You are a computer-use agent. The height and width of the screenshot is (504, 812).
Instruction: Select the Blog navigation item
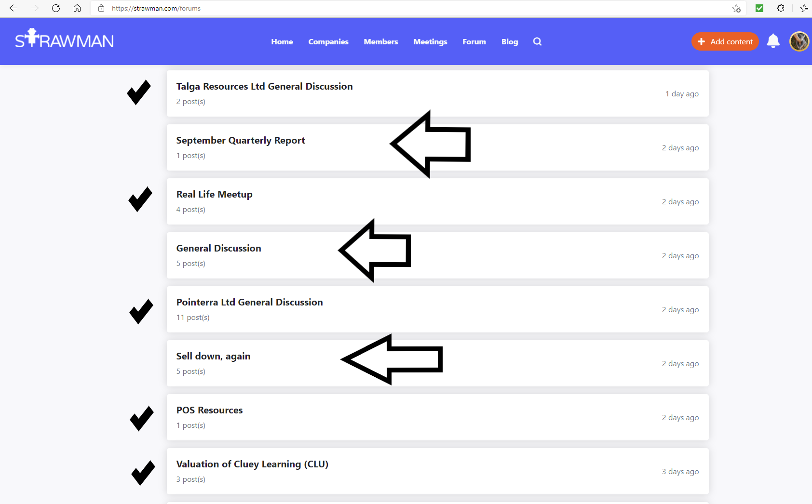coord(509,42)
